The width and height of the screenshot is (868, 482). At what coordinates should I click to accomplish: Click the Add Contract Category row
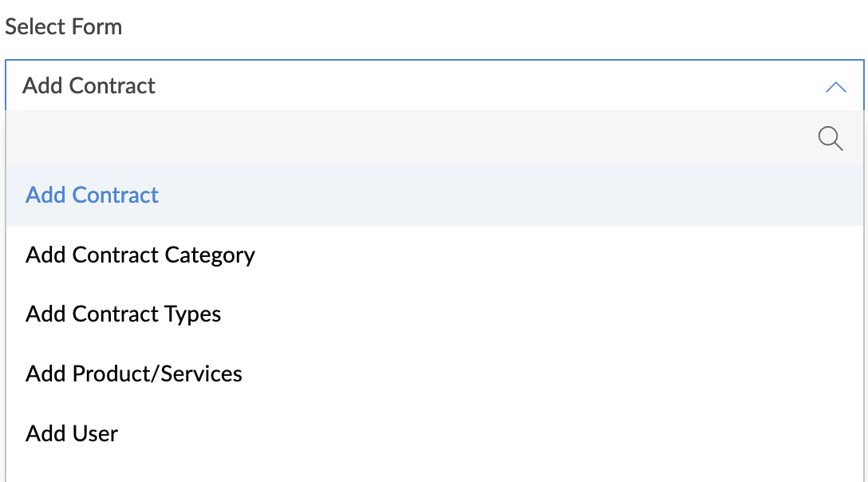(x=435, y=255)
